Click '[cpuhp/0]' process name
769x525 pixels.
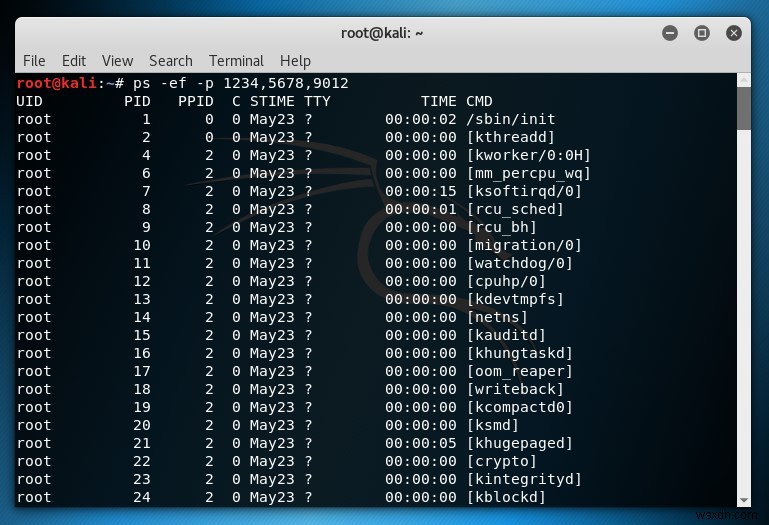(506, 281)
